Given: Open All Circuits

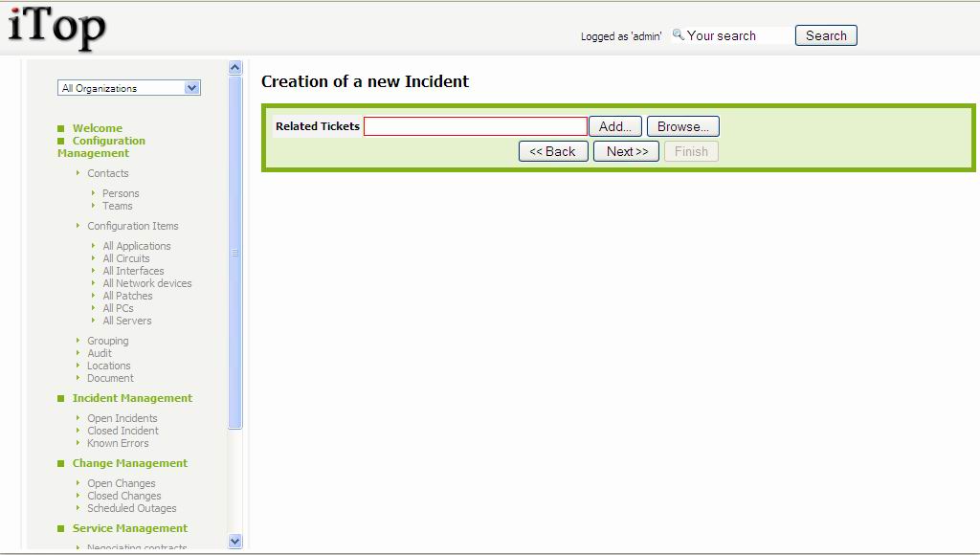Looking at the screenshot, I should 126,258.
